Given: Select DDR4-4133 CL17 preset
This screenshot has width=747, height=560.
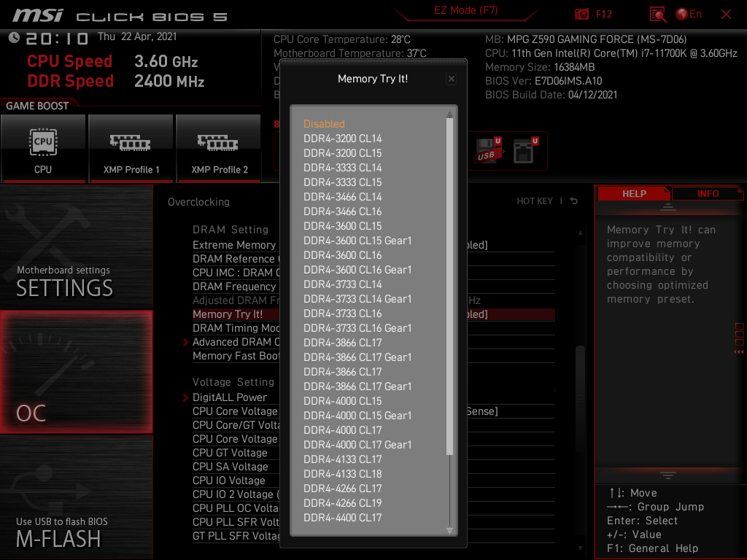Looking at the screenshot, I should [x=343, y=459].
